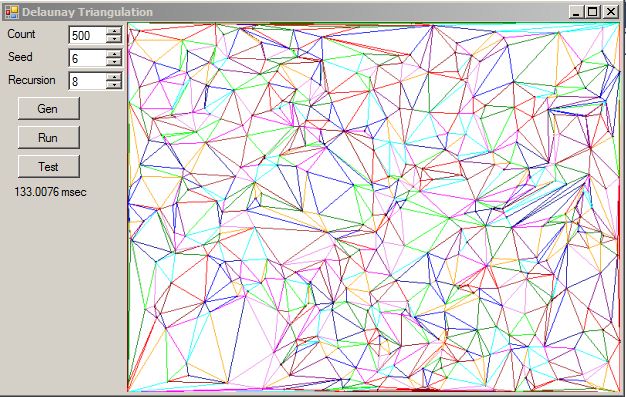626x397 pixels.
Task: Click the Gen button
Action: pos(49,109)
